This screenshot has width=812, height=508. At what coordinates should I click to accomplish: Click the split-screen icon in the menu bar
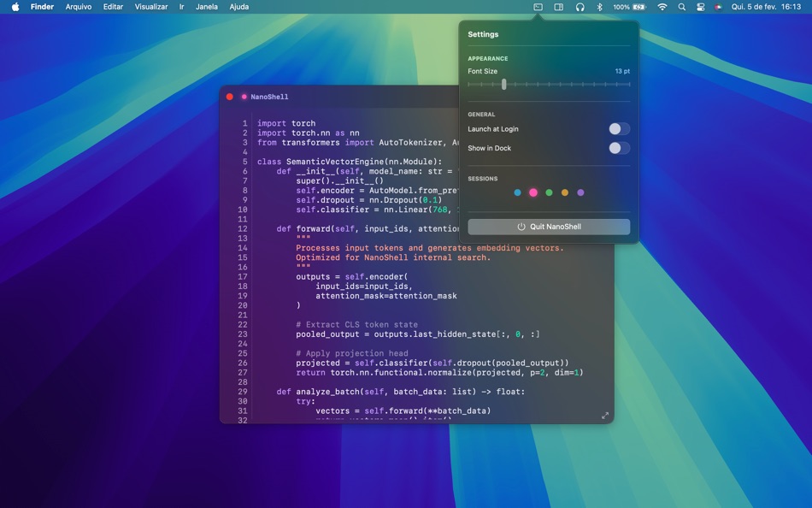pos(558,7)
